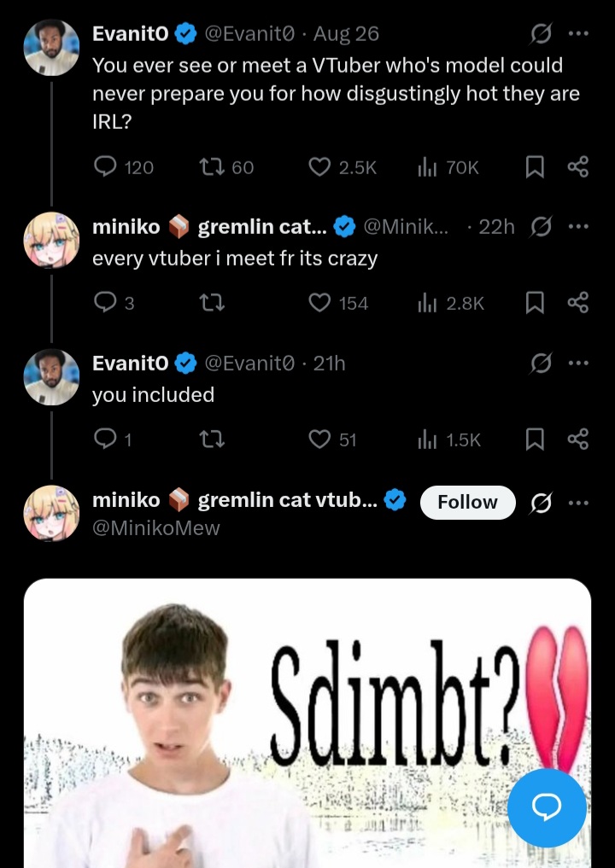Bookmark Evanit0's first tweet
Screen dimensions: 615x868
tap(535, 167)
